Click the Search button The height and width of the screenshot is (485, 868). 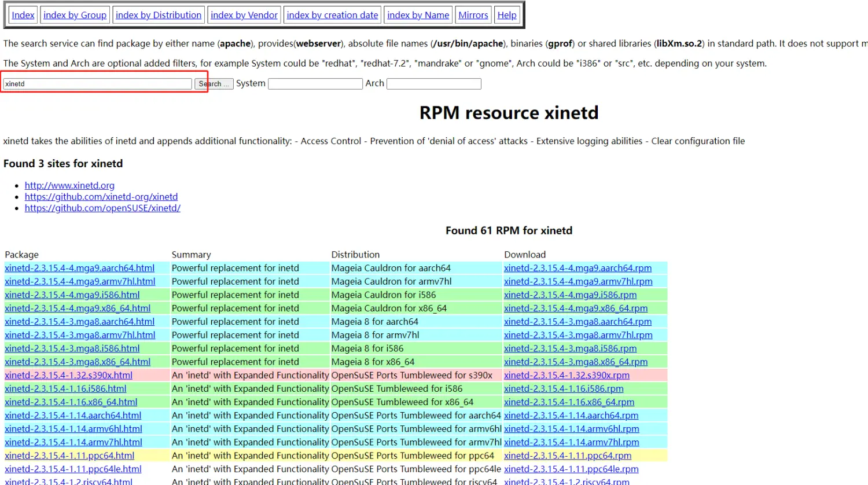click(x=214, y=84)
